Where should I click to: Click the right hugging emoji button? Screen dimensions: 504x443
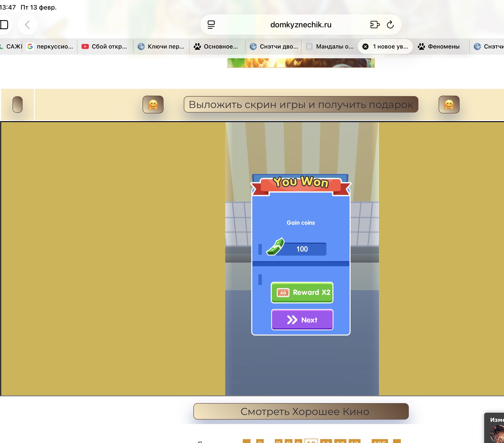coord(449,105)
